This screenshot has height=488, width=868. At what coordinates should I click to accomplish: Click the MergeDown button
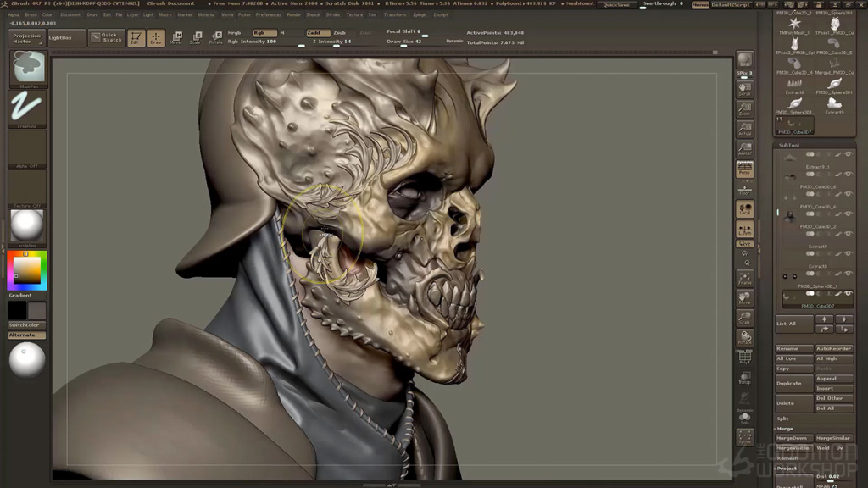pyautogui.click(x=794, y=438)
